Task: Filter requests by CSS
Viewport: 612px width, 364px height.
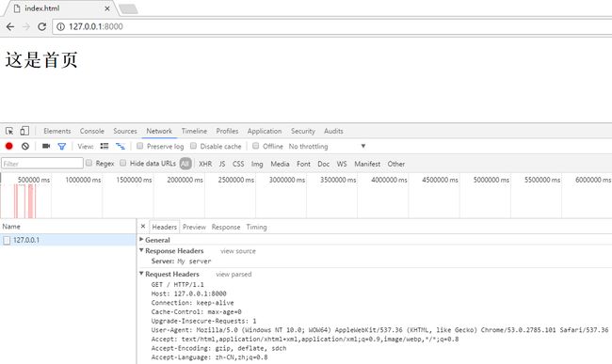Action: pyautogui.click(x=238, y=164)
